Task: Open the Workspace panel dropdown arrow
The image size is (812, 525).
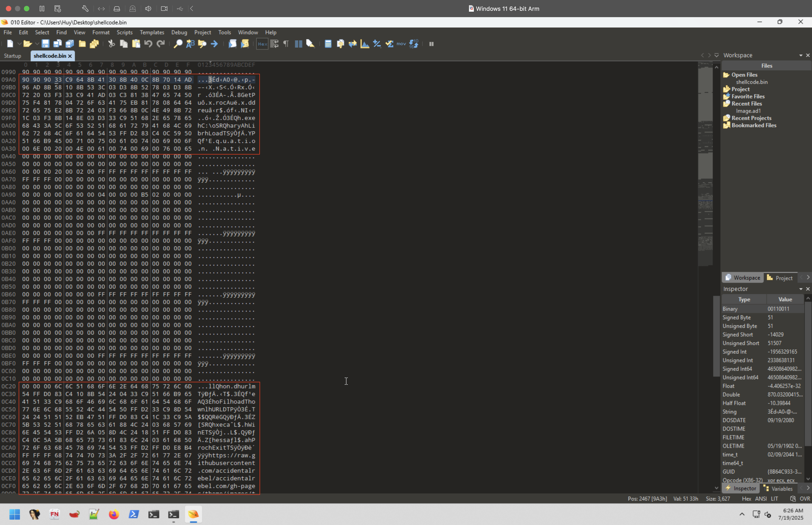Action: pos(800,55)
